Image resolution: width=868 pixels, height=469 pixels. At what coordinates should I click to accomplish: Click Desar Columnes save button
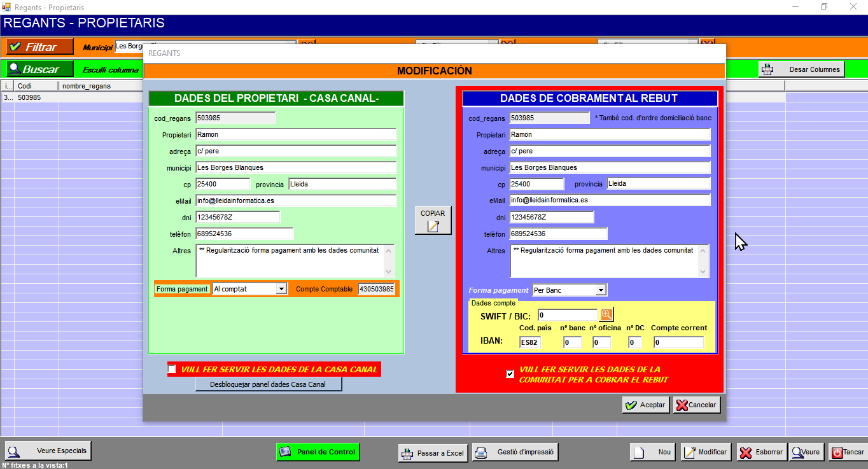[801, 69]
